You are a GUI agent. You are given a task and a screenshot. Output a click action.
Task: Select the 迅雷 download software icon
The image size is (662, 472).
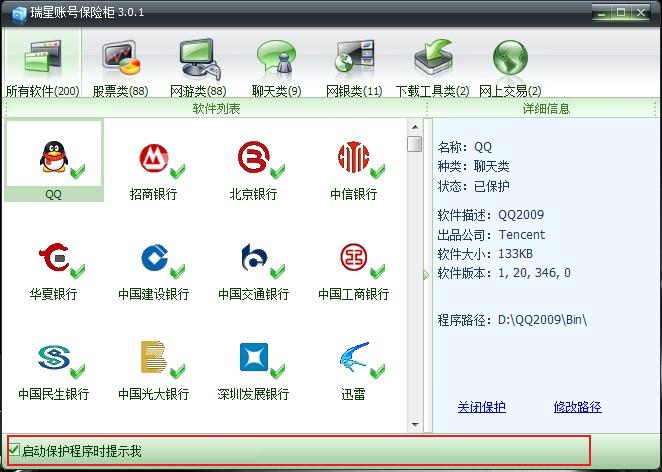click(355, 357)
